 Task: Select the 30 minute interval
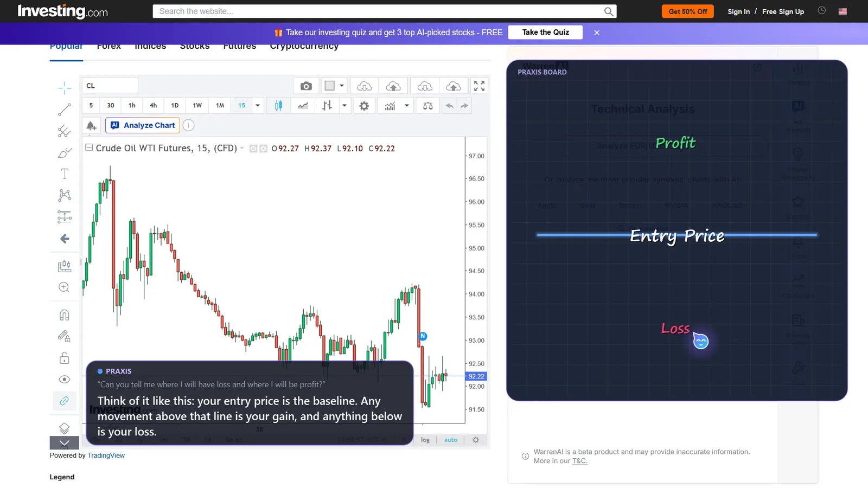[x=111, y=106]
